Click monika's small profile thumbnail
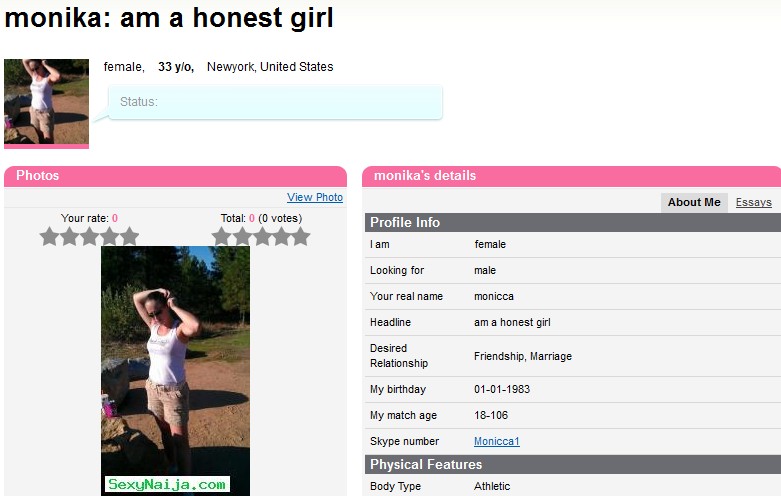The height and width of the screenshot is (496, 781). (46, 102)
